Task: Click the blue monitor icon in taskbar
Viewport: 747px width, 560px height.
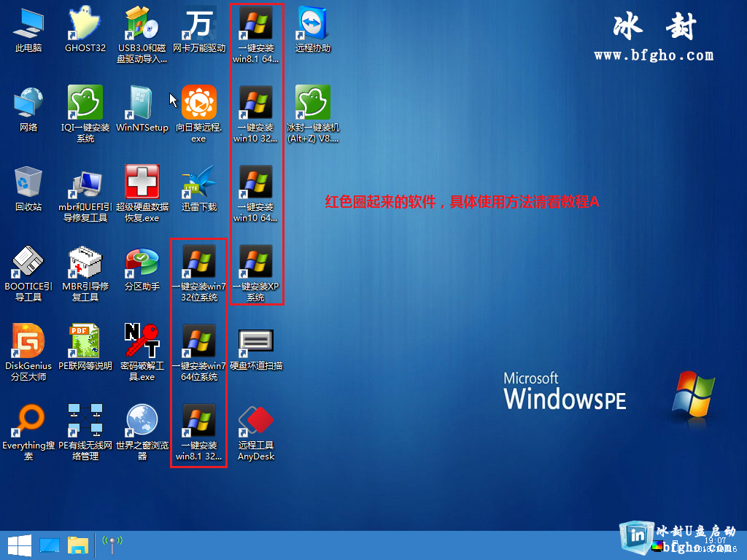Action: pos(49,545)
